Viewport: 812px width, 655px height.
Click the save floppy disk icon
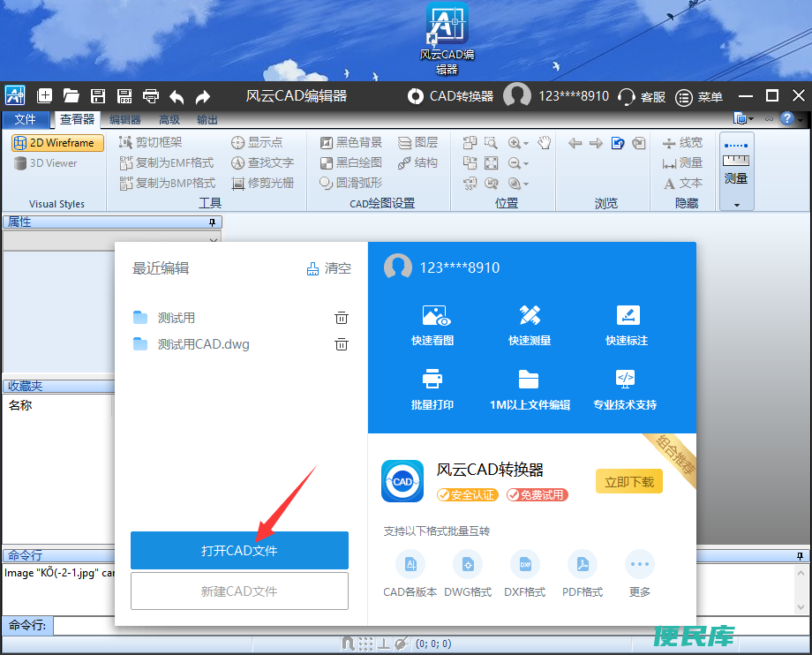click(98, 96)
